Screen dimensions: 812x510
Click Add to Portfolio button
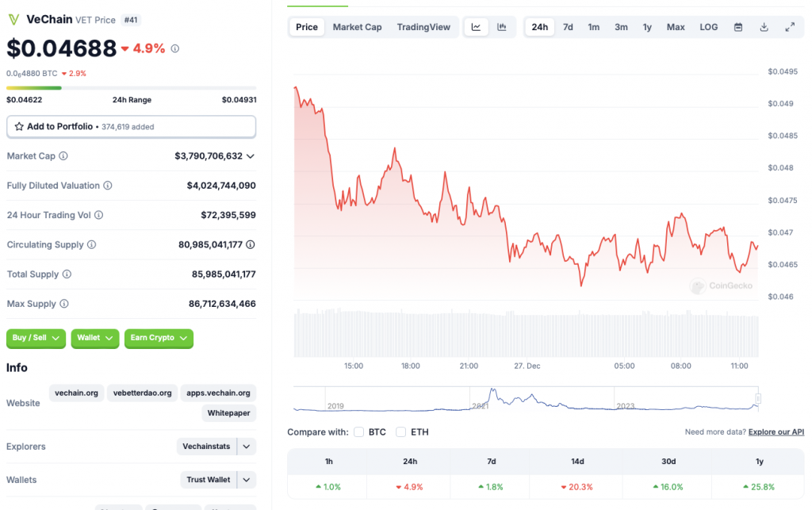tap(131, 126)
